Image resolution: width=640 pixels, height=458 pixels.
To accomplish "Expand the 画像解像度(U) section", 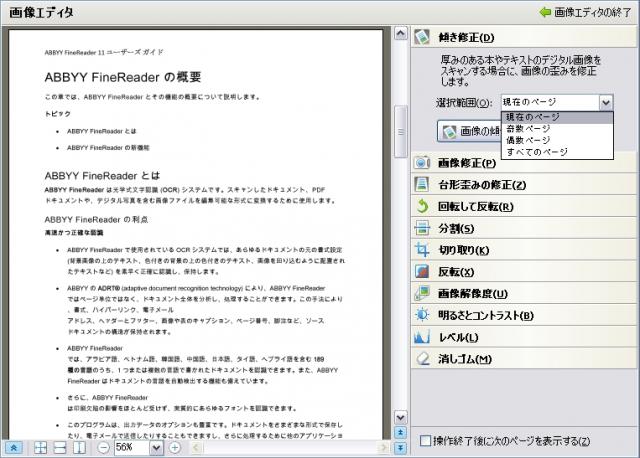I will click(x=524, y=293).
